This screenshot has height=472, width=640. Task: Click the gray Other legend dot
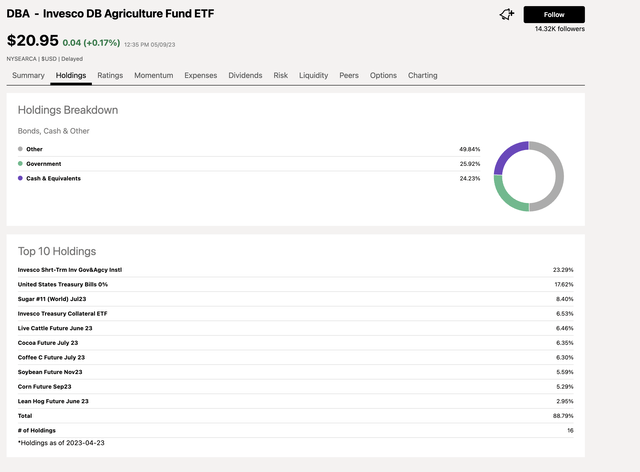[x=20, y=149]
